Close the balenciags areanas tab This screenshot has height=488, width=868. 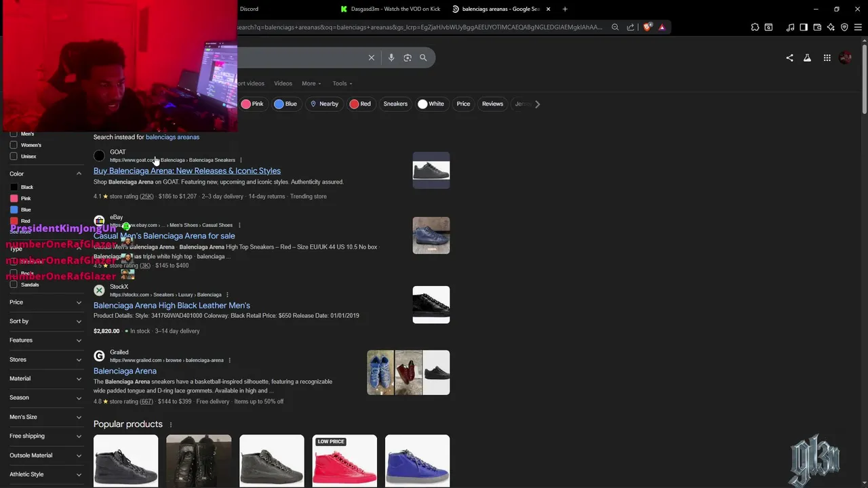[x=548, y=9]
